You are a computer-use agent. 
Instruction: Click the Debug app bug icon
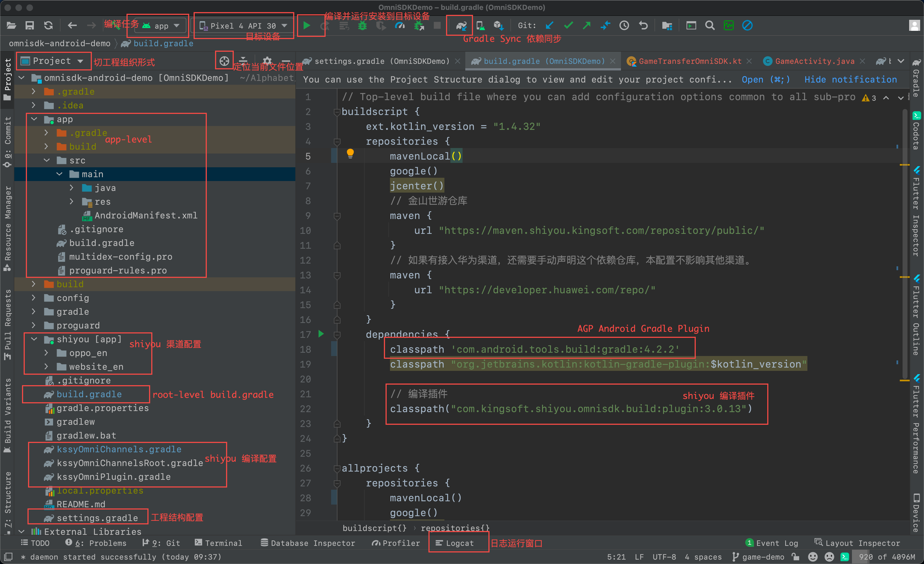click(362, 26)
